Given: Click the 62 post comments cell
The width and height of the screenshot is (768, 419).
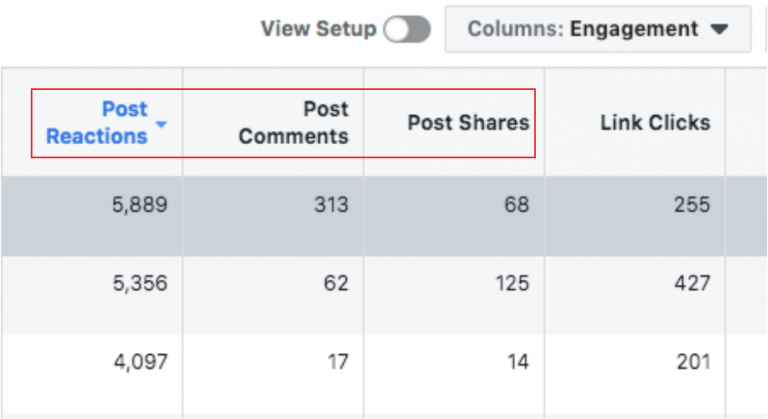Looking at the screenshot, I should tap(335, 284).
